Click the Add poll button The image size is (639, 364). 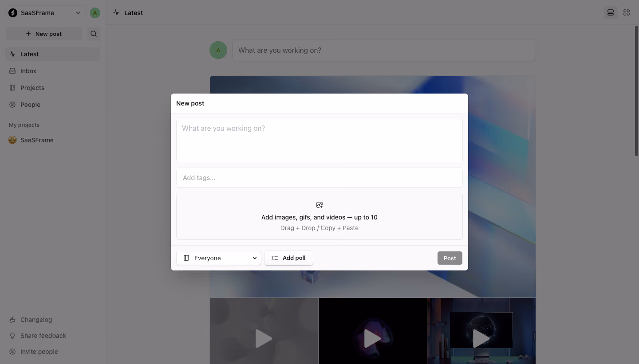point(289,258)
